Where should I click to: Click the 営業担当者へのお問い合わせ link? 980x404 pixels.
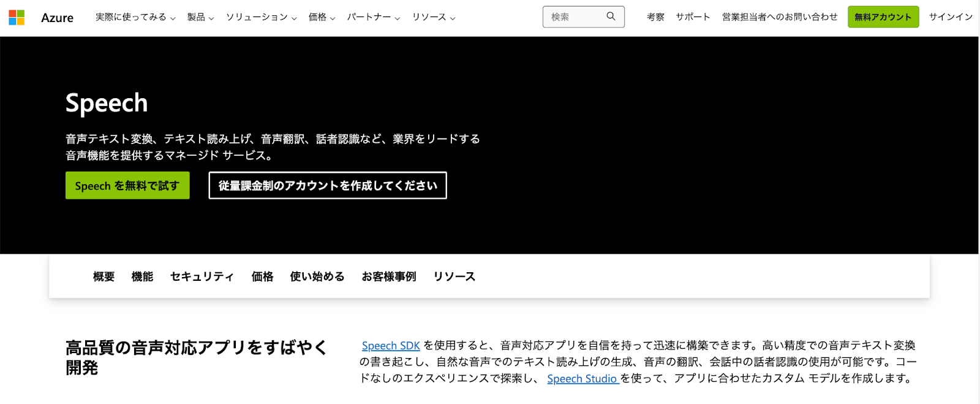point(780,17)
